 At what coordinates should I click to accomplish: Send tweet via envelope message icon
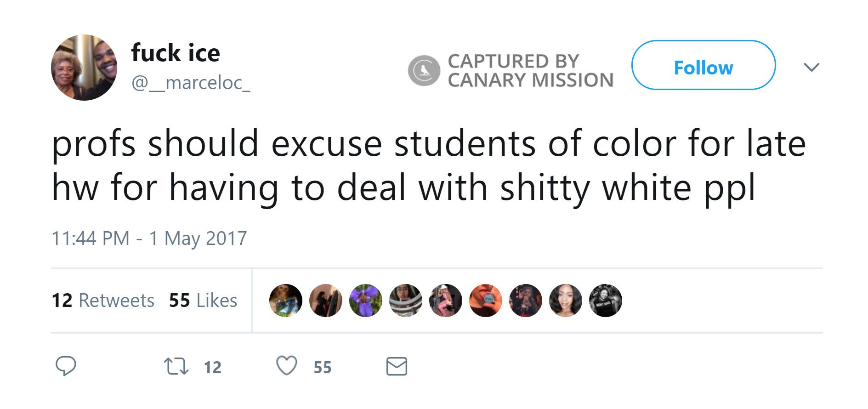pos(397,367)
